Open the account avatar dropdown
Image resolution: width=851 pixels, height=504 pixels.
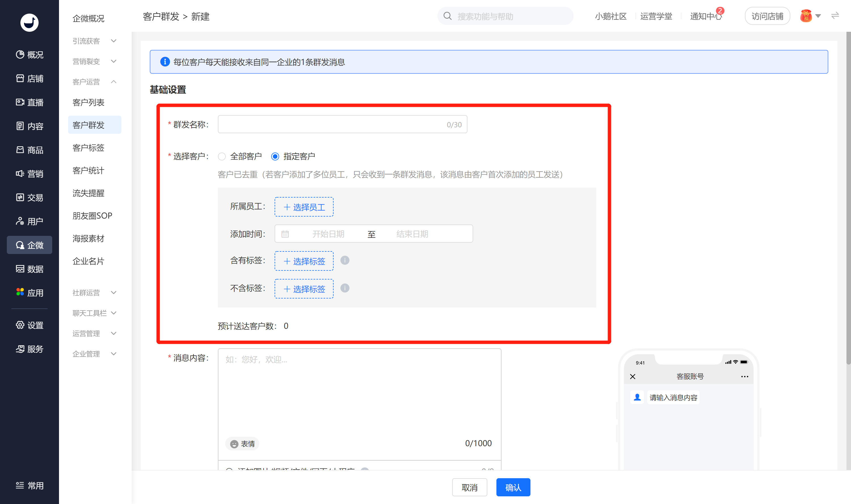click(810, 16)
